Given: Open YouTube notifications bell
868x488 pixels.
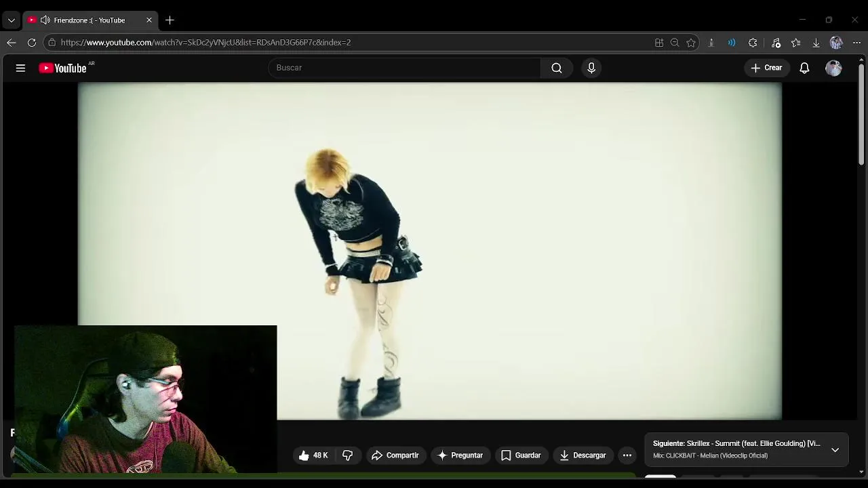Looking at the screenshot, I should pos(804,68).
